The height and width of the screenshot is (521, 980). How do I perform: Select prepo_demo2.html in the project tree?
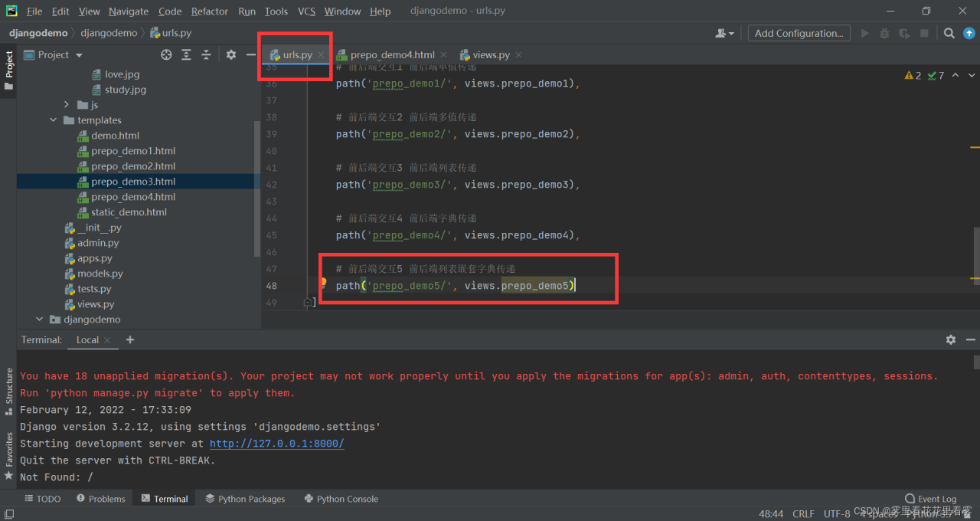pyautogui.click(x=133, y=166)
